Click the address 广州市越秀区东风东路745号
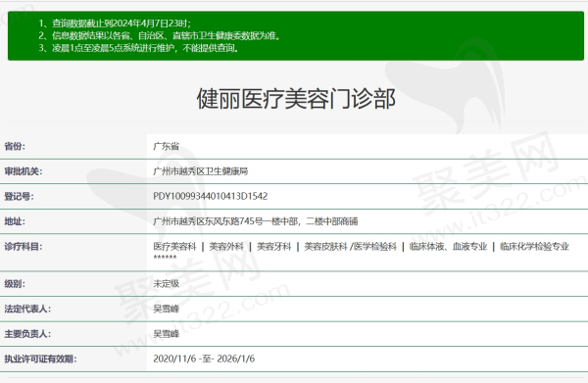Viewport: 588px width, 383px height. pyautogui.click(x=256, y=221)
